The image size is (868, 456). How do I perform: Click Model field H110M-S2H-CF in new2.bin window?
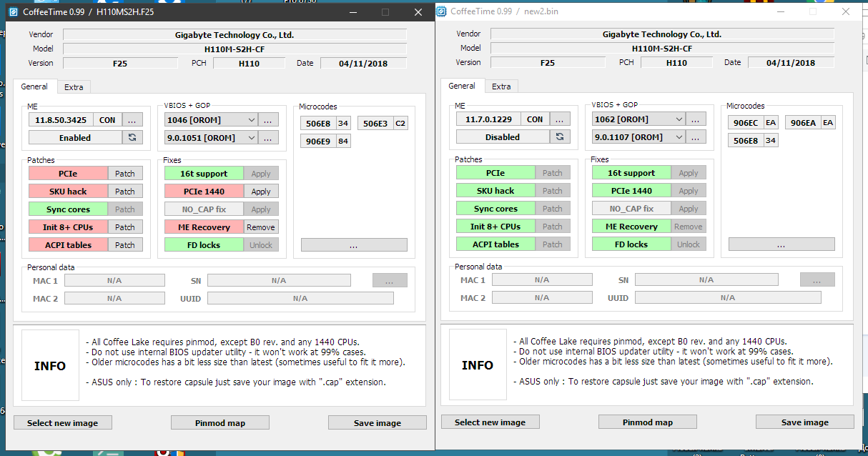662,48
